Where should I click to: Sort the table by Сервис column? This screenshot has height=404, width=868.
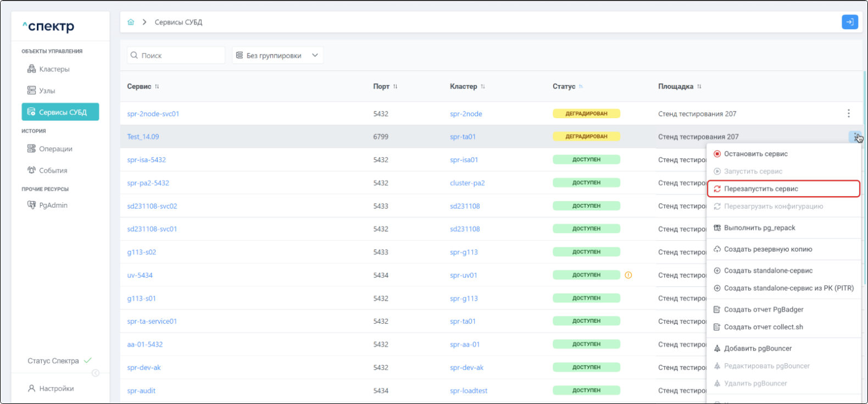(157, 86)
